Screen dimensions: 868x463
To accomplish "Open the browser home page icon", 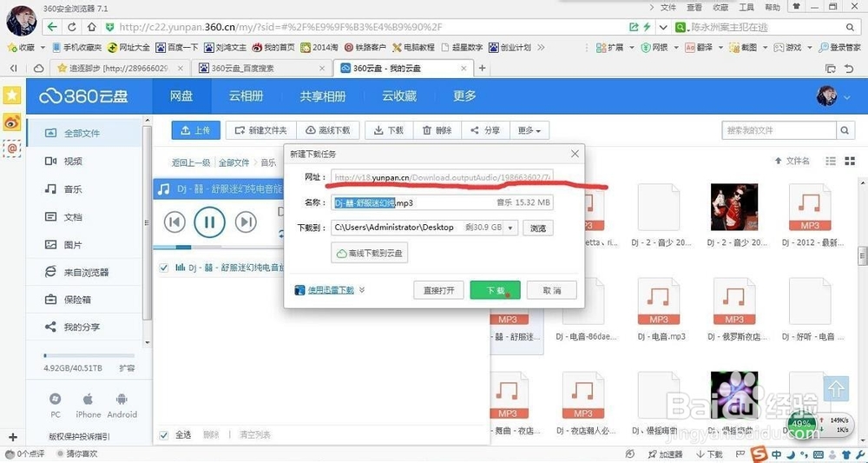I will 92,27.
